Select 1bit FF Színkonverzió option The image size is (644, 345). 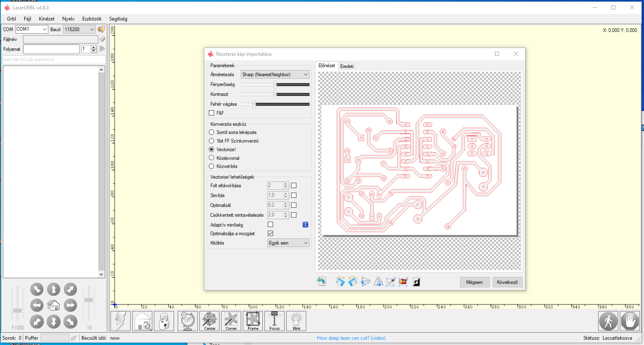click(x=212, y=141)
